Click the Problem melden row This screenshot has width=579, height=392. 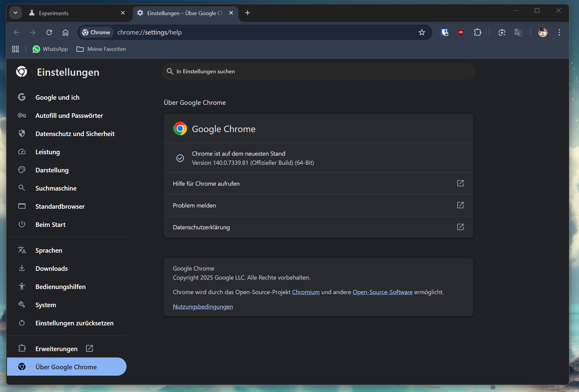pyautogui.click(x=318, y=205)
